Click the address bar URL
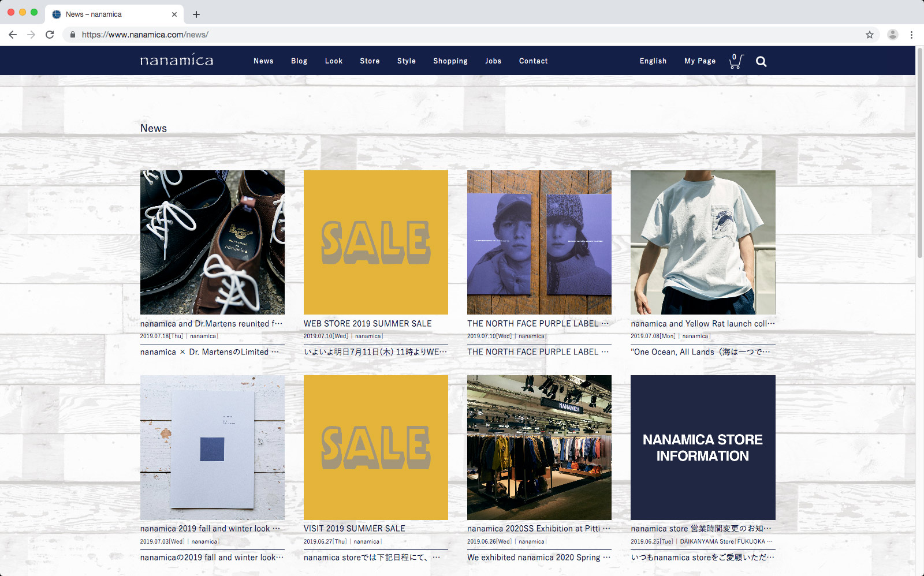 click(x=145, y=35)
